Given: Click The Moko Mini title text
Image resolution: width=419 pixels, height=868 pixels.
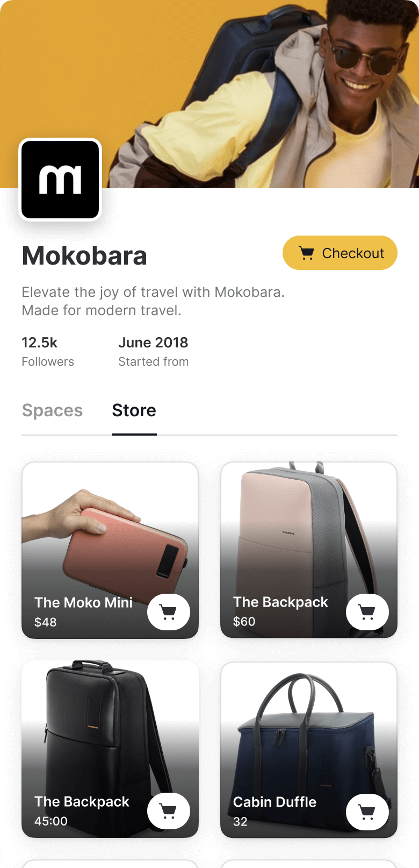Looking at the screenshot, I should point(84,602).
